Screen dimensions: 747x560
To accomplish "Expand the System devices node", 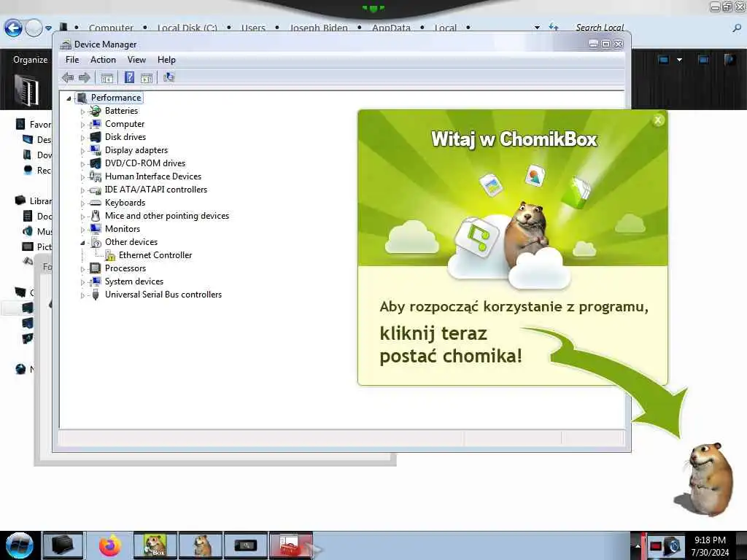I will pos(82,282).
